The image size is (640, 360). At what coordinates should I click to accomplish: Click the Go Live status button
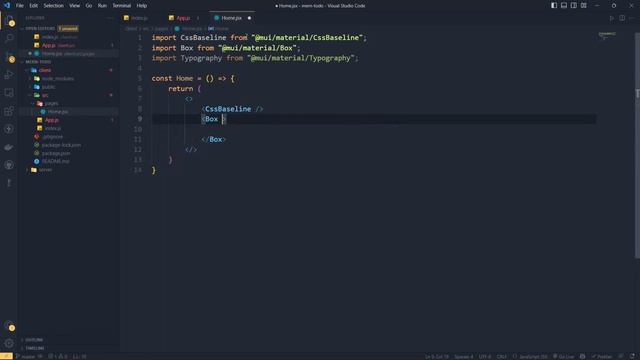564,356
